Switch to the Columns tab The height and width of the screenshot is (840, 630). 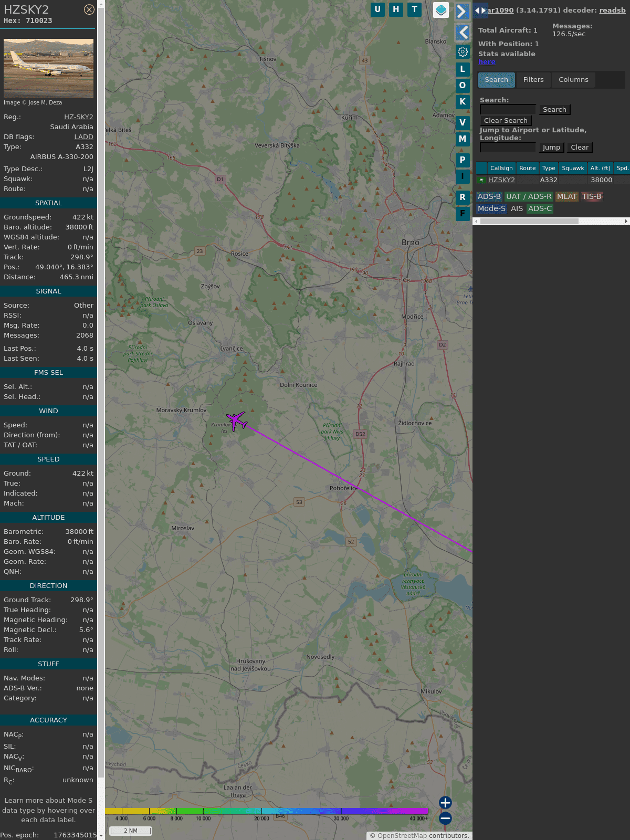tap(573, 80)
